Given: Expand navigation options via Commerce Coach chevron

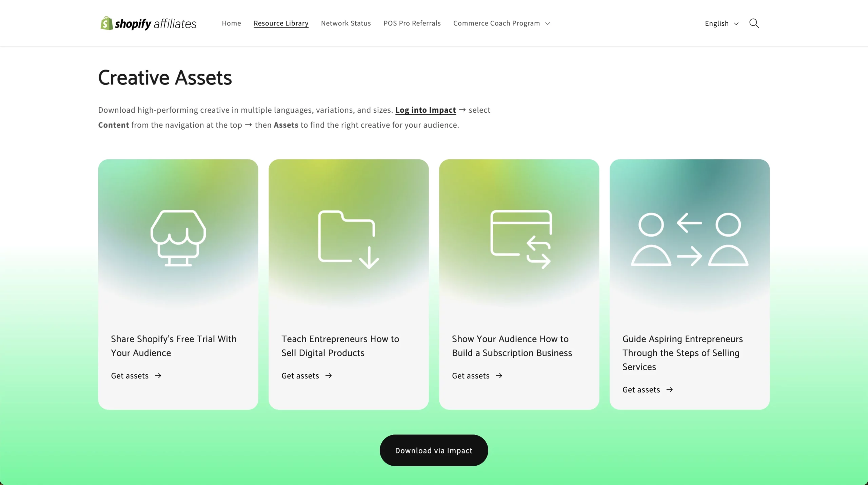Looking at the screenshot, I should tap(548, 23).
